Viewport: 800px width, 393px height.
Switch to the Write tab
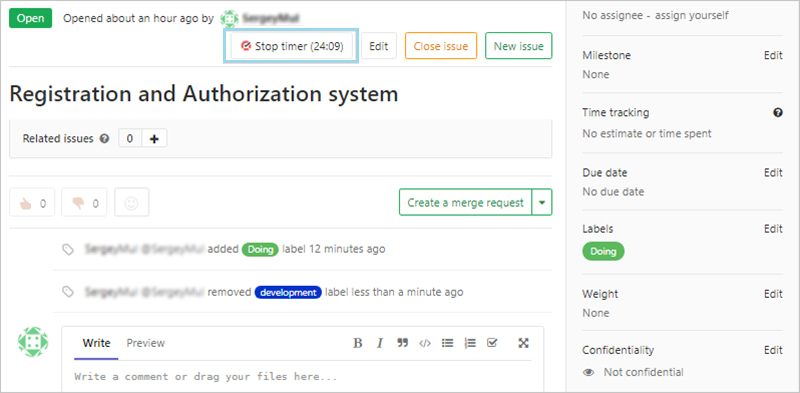click(x=96, y=343)
